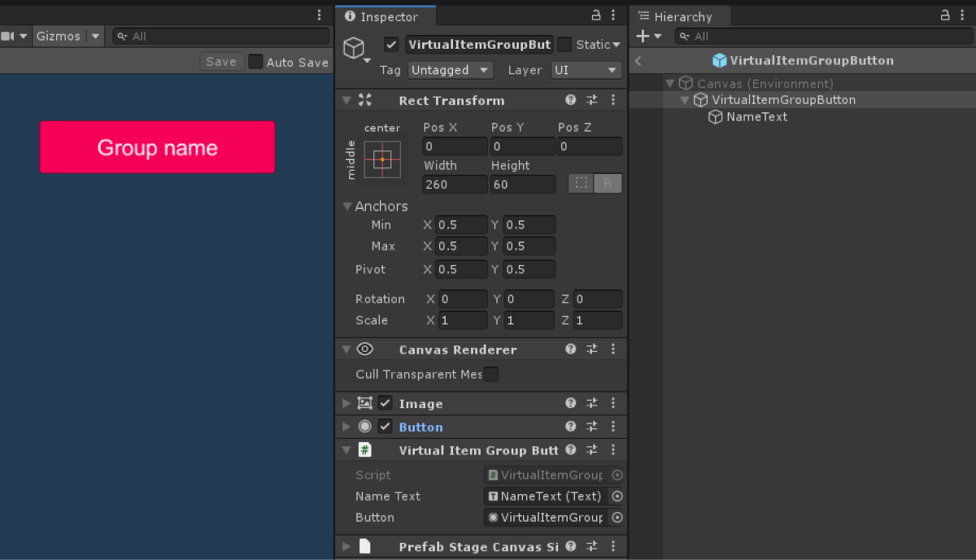Enable the Static checkbox

point(564,45)
